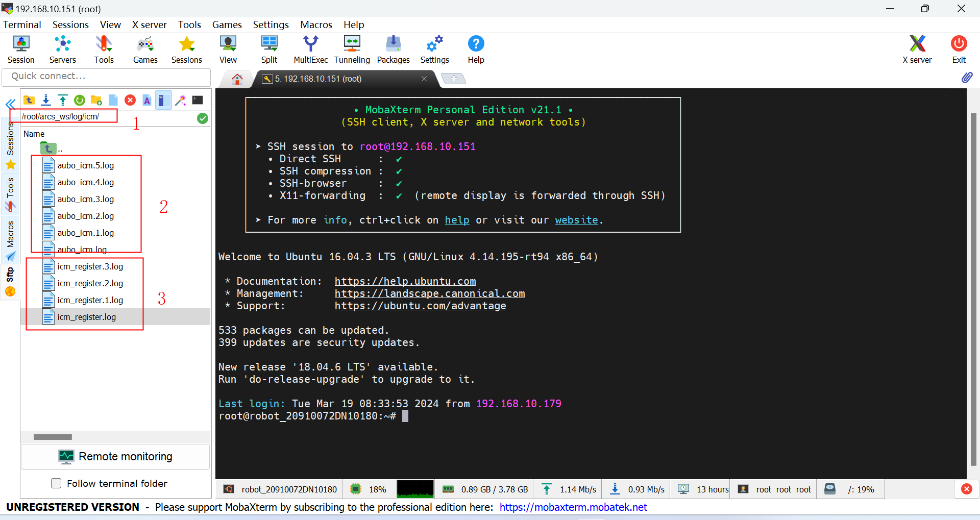Close the 192.168.10.151 (root) tab

[x=424, y=79]
